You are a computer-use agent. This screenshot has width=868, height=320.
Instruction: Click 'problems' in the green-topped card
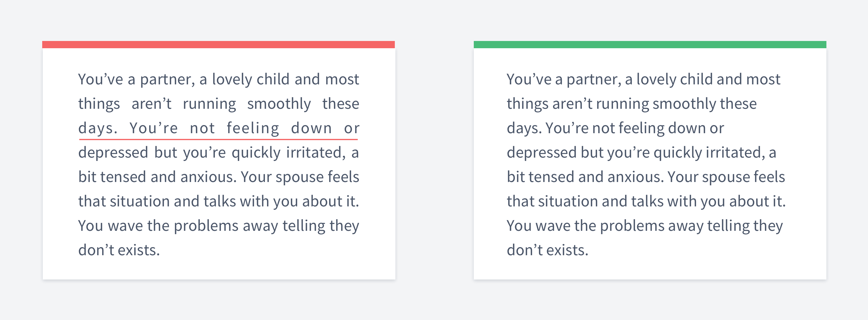(632, 226)
